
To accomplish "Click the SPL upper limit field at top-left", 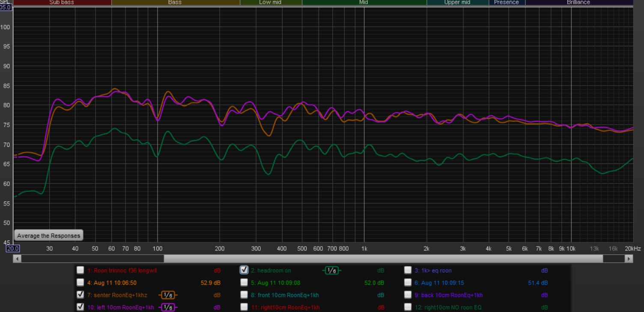I will tap(6, 6).
